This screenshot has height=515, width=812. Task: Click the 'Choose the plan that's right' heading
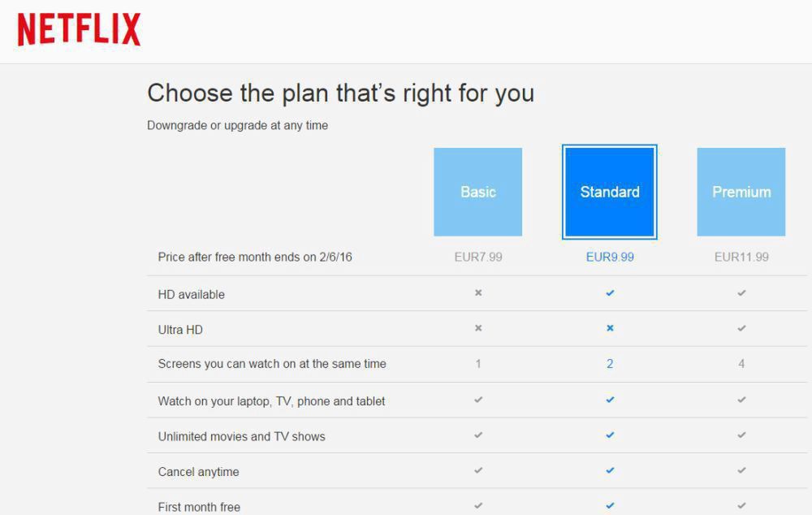pos(340,93)
